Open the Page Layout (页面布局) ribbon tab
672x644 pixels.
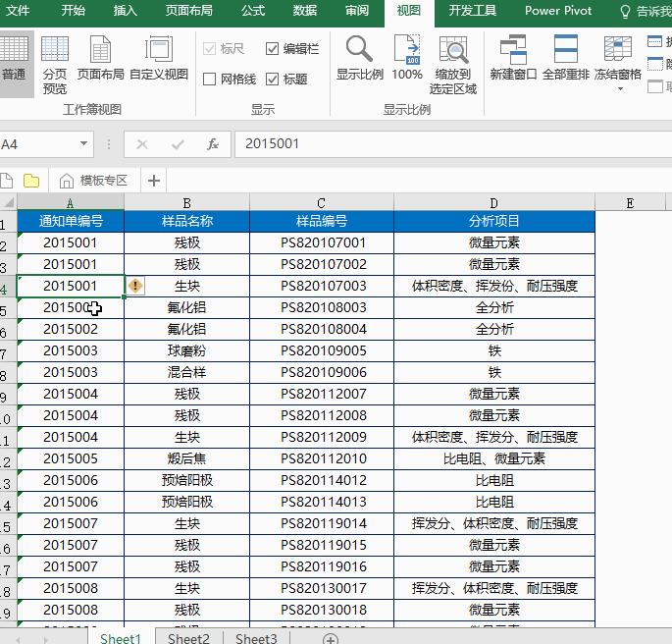click(x=189, y=11)
